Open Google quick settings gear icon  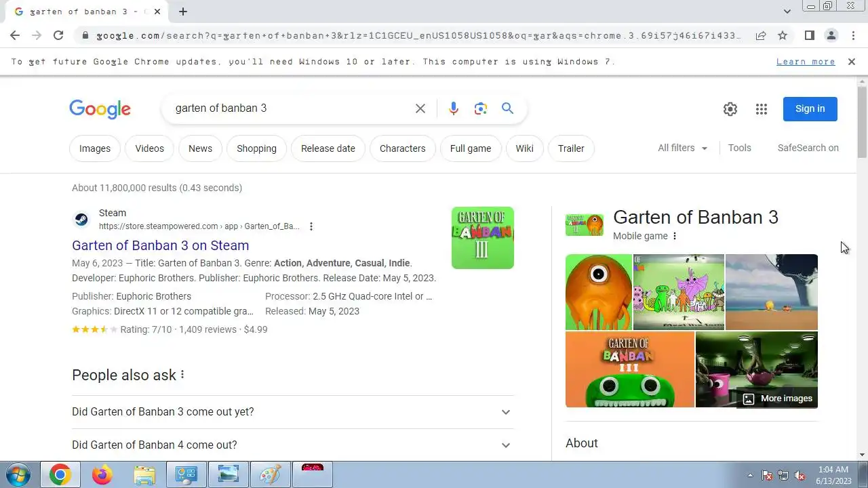[x=730, y=109]
